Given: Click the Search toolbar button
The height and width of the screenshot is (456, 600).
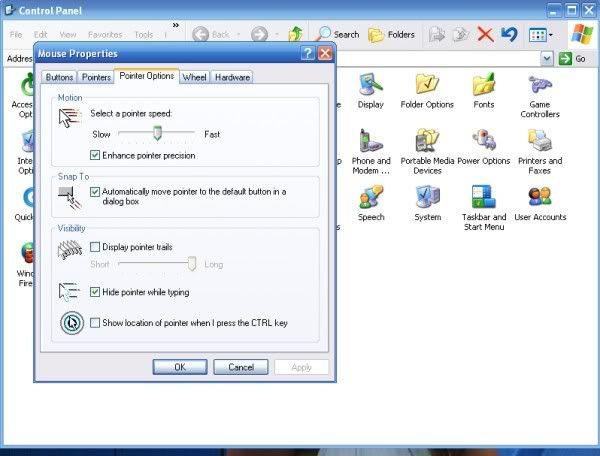Looking at the screenshot, I should click(x=337, y=34).
